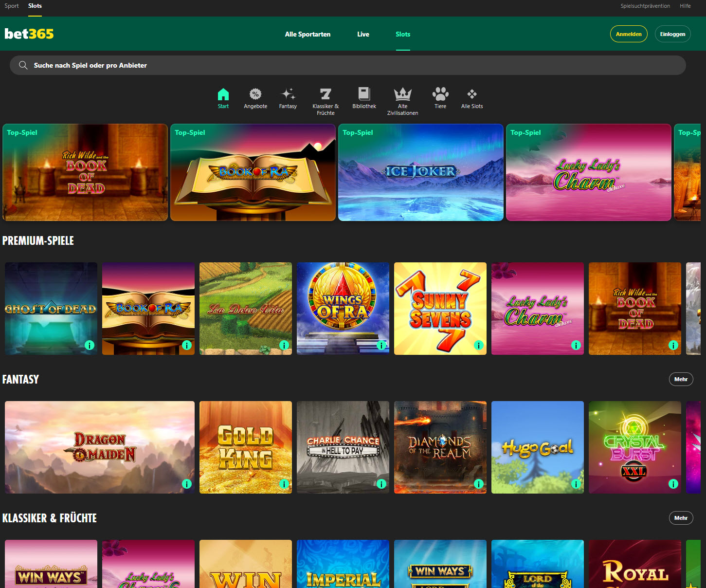Click Mehr next to Fantasy
706x588 pixels.
(681, 379)
